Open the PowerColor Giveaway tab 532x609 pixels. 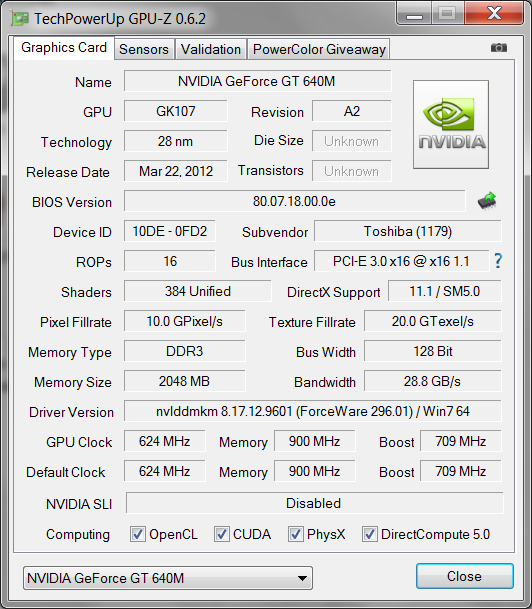coord(319,49)
